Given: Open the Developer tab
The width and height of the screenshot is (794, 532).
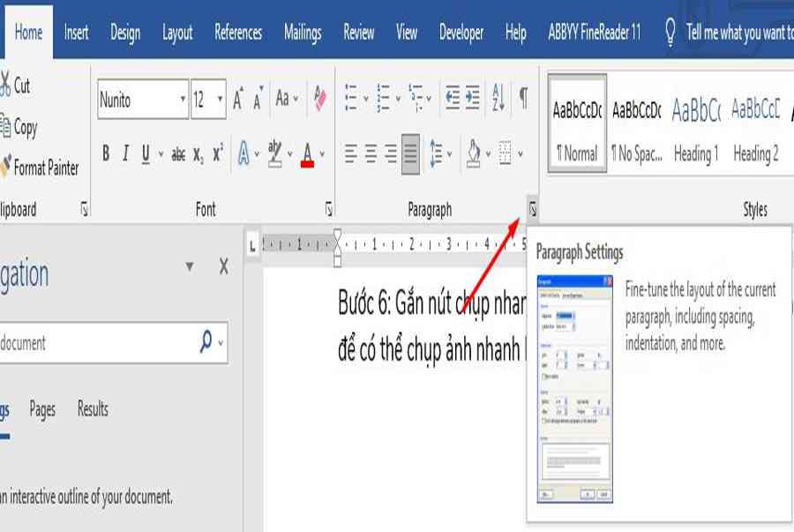Looking at the screenshot, I should pyautogui.click(x=461, y=34).
